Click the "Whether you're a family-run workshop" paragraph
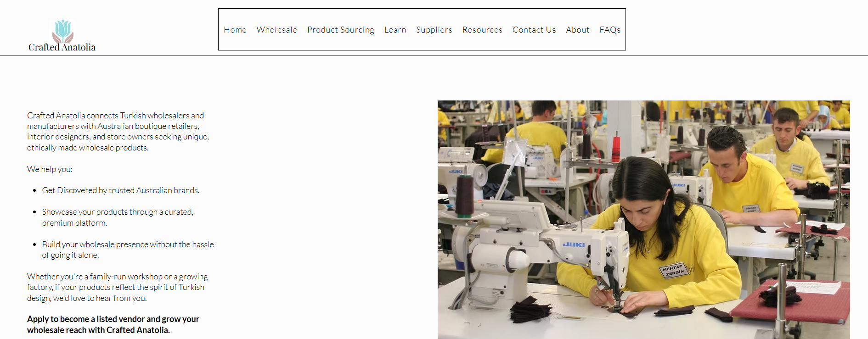The width and height of the screenshot is (868, 339). (x=117, y=287)
